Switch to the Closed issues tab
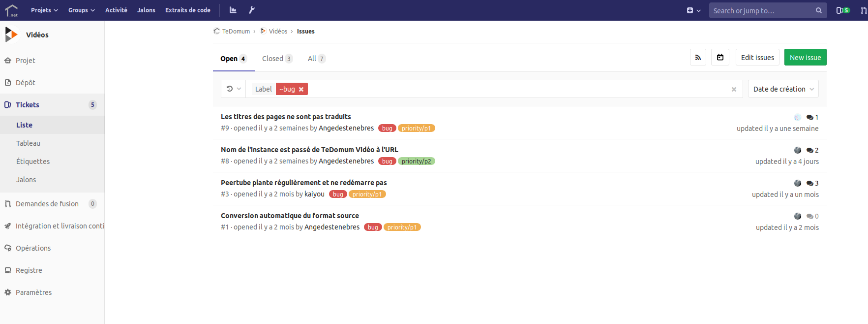868x324 pixels. (x=277, y=59)
